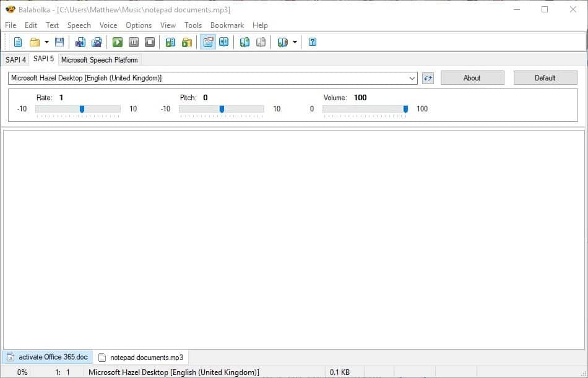Stop speech with the gray stop icon
This screenshot has height=378, width=588.
click(150, 42)
